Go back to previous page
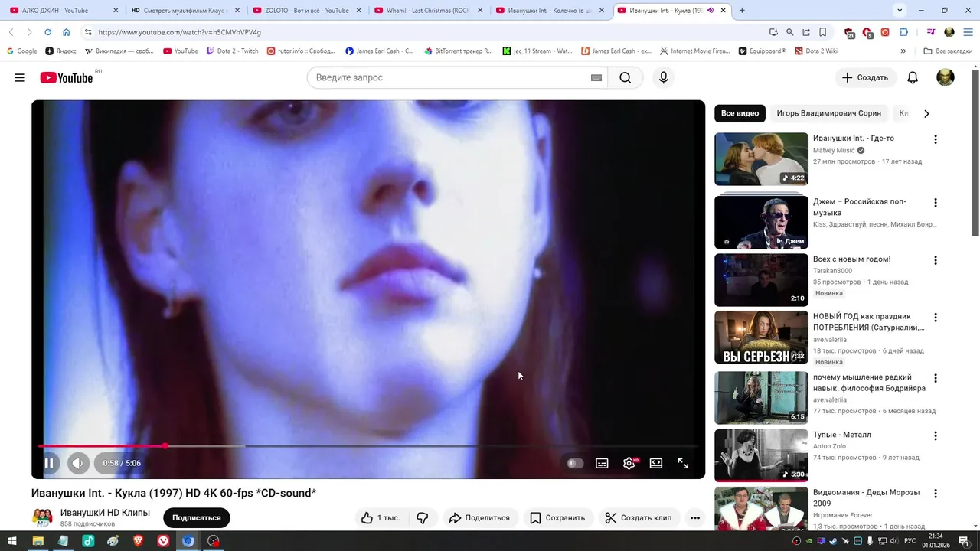 11,32
